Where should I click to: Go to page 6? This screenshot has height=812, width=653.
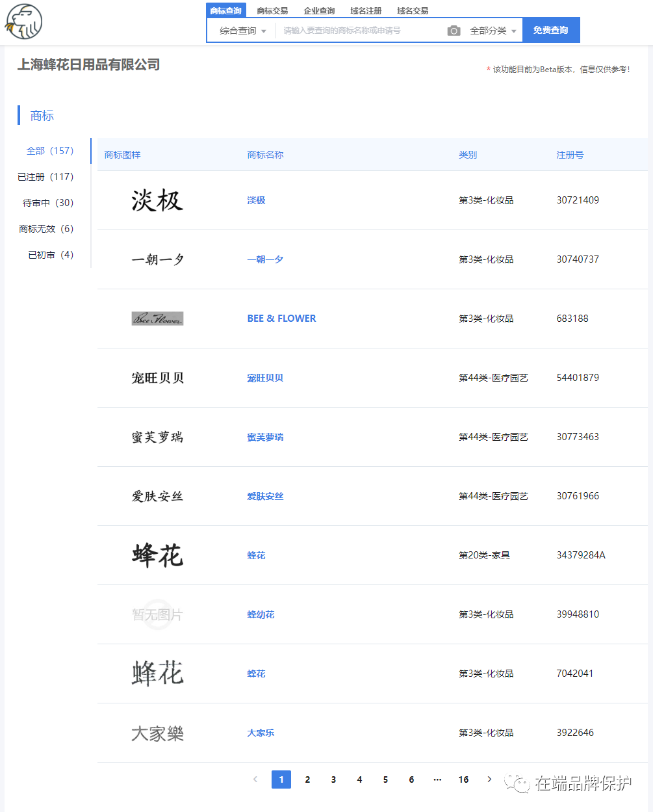pyautogui.click(x=411, y=779)
